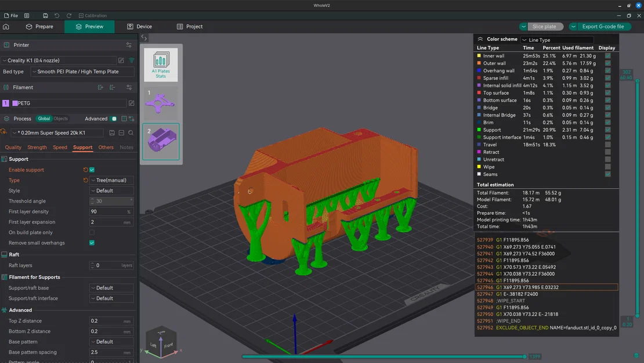Search process settings with magnifier icon
644x363 pixels.
click(x=131, y=133)
